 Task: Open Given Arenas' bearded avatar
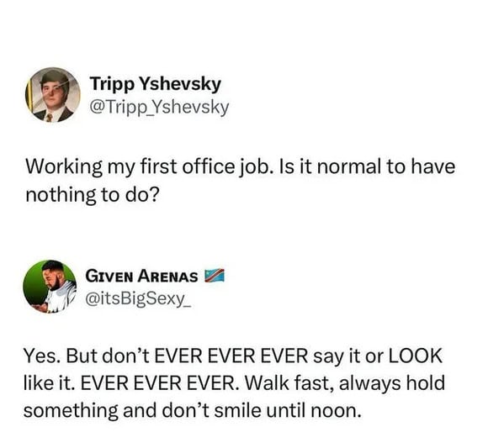coord(50,287)
